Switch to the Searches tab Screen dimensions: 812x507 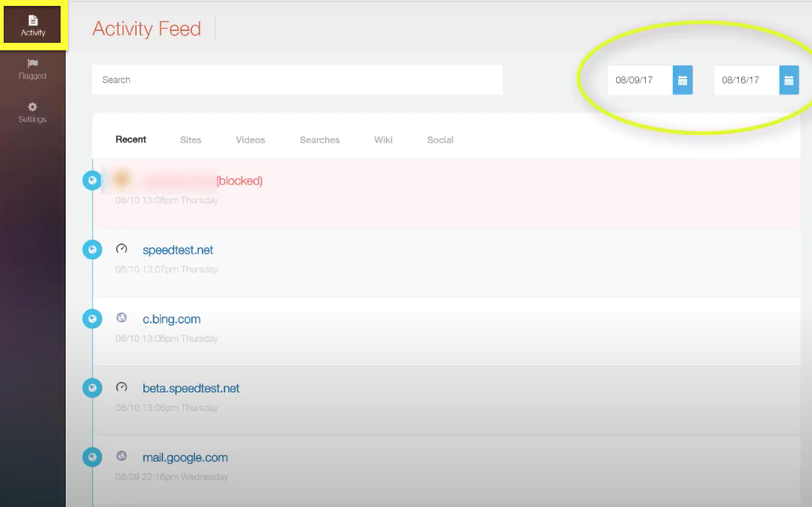(x=319, y=140)
